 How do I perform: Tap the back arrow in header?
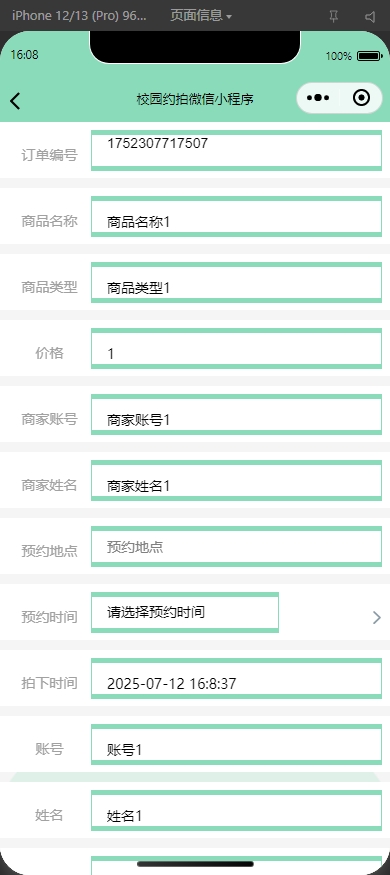point(15,101)
